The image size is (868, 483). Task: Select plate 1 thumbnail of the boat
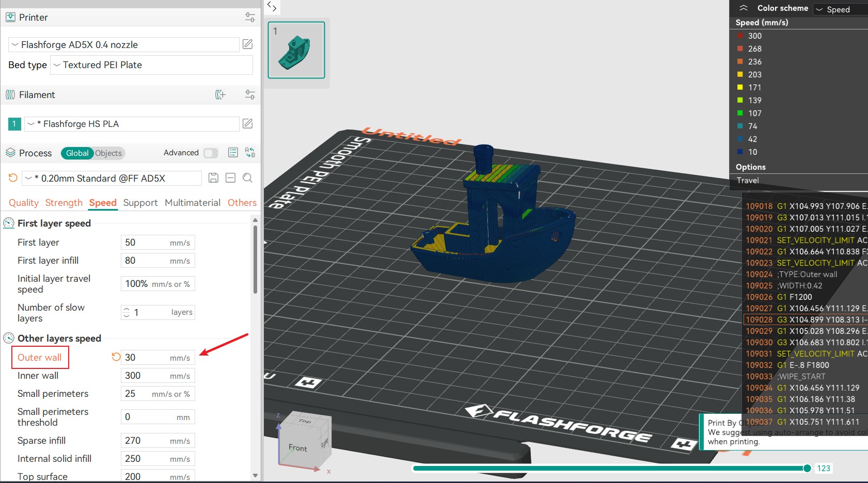(x=296, y=50)
